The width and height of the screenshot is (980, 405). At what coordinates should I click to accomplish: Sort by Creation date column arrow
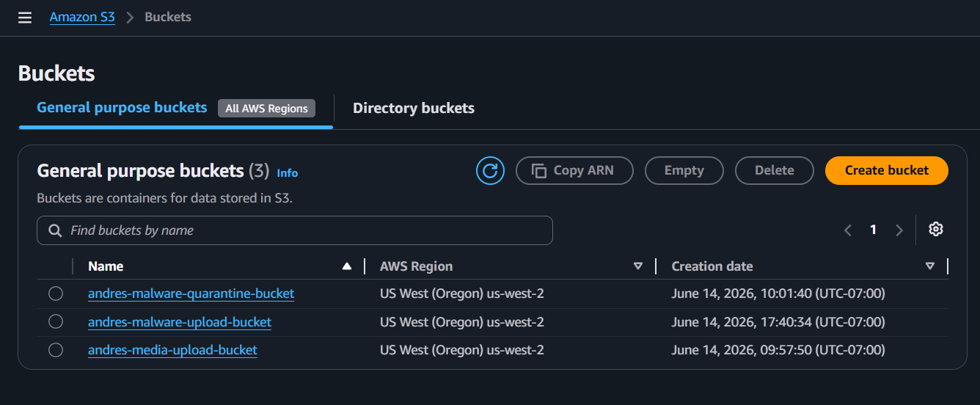coord(930,266)
